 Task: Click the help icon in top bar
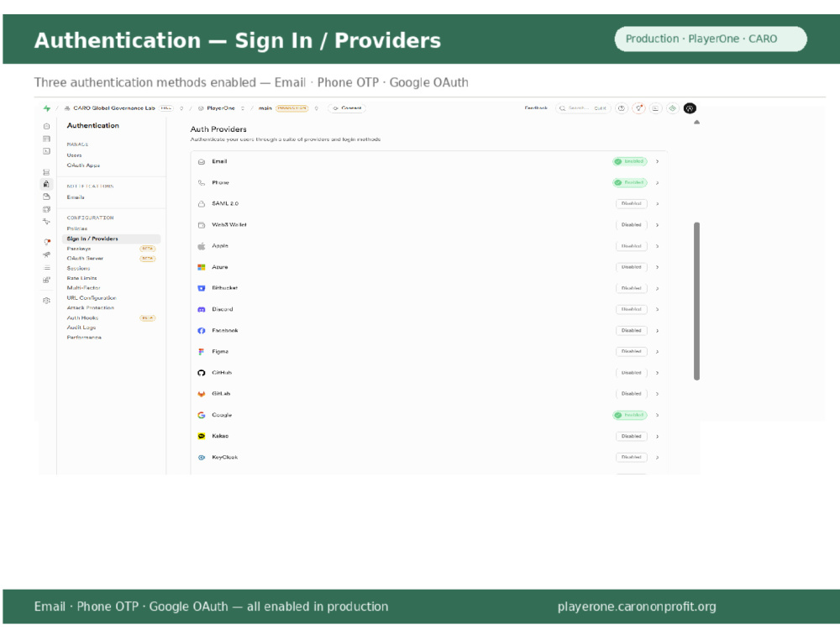click(622, 108)
